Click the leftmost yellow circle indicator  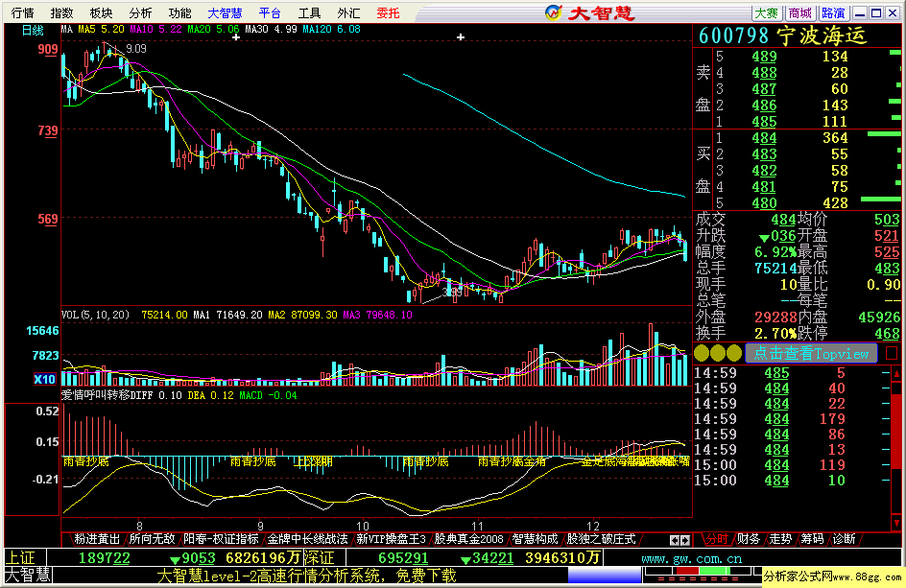click(702, 353)
